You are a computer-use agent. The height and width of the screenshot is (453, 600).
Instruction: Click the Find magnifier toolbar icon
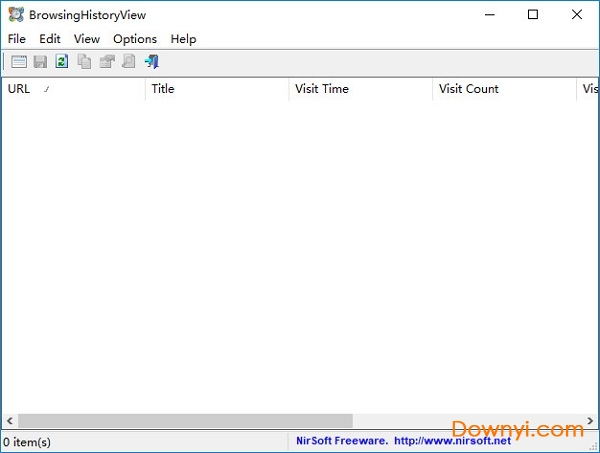pos(128,62)
